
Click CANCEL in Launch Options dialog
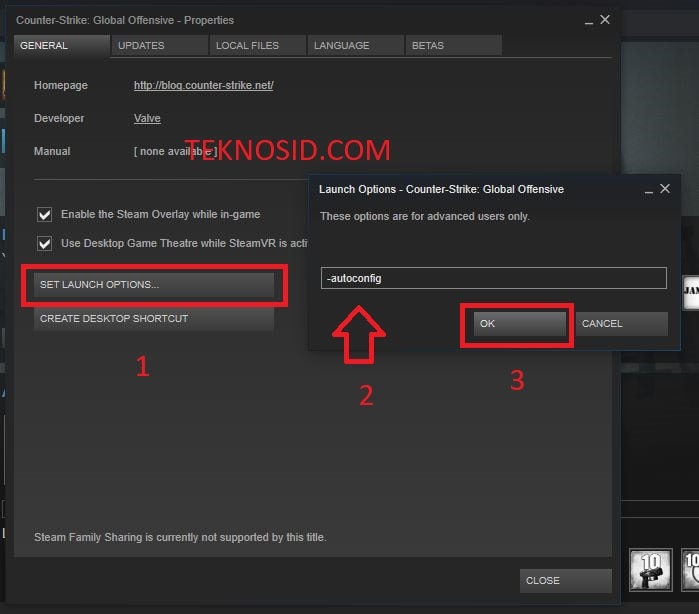point(622,324)
